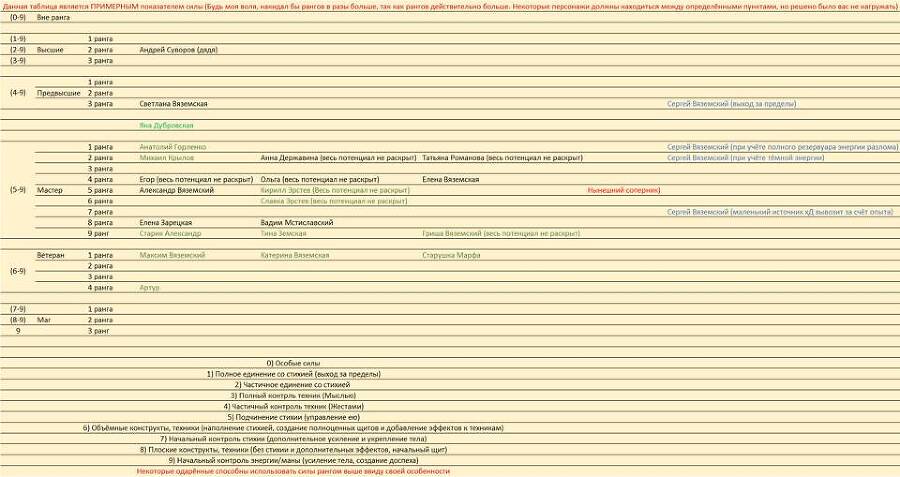Click the "Катерина Вяземская" cell
Screen dimensions: 900x477
[295, 255]
